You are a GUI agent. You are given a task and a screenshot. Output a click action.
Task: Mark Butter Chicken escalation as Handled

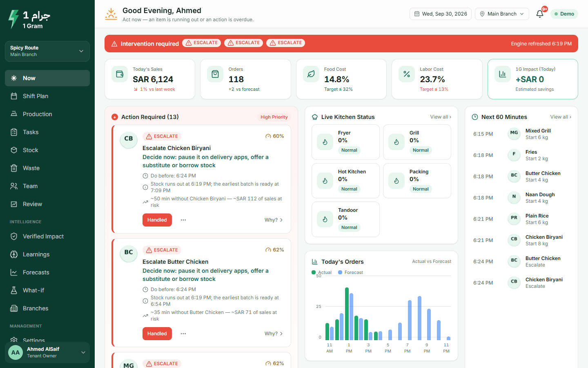pyautogui.click(x=157, y=334)
